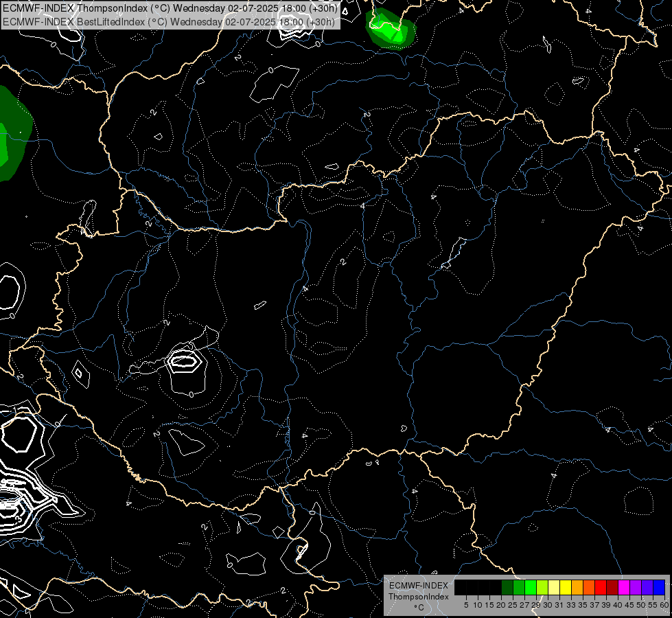
Task: Click the legend value 60
Action: tap(664, 605)
